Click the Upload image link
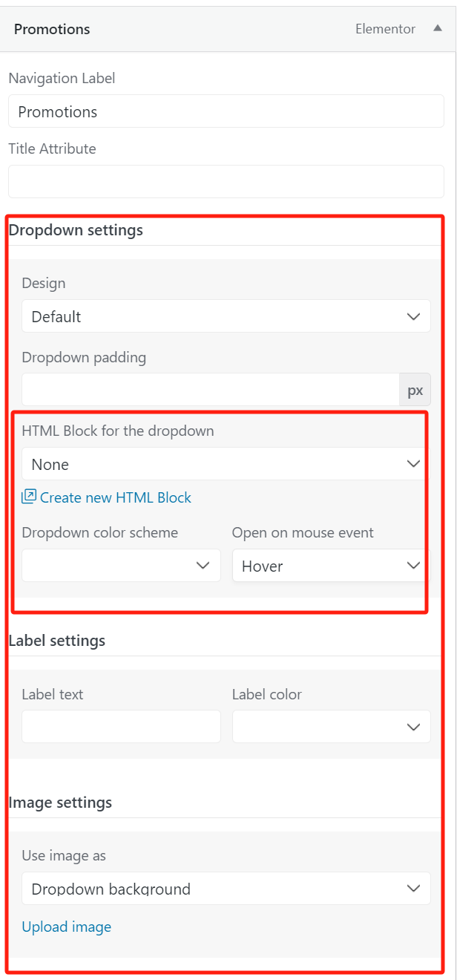This screenshot has width=457, height=980. tap(66, 926)
